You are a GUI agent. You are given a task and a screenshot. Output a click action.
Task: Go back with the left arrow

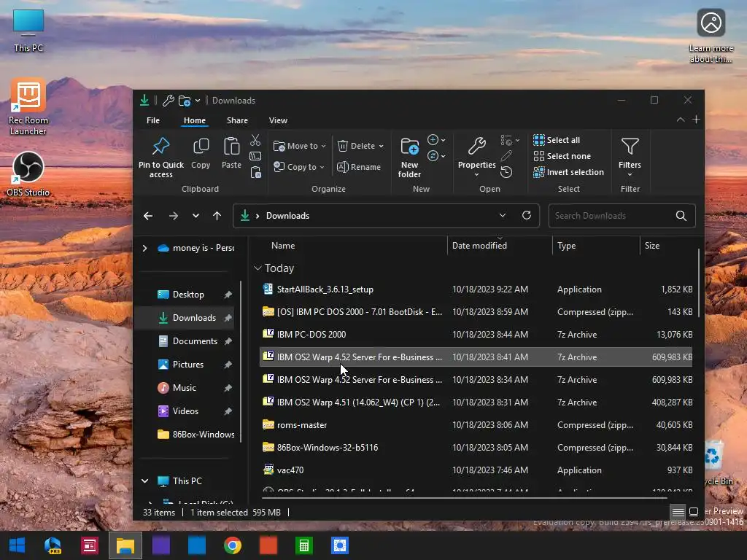[148, 216]
